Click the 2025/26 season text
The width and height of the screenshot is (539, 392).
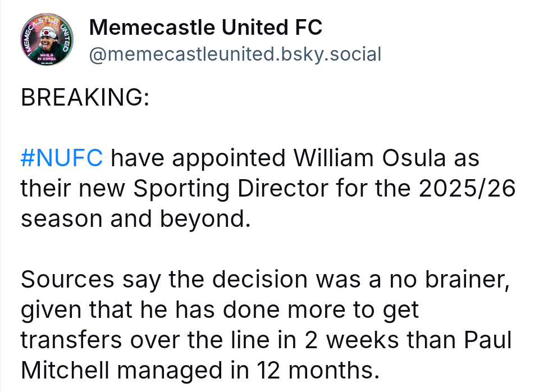tap(467, 188)
